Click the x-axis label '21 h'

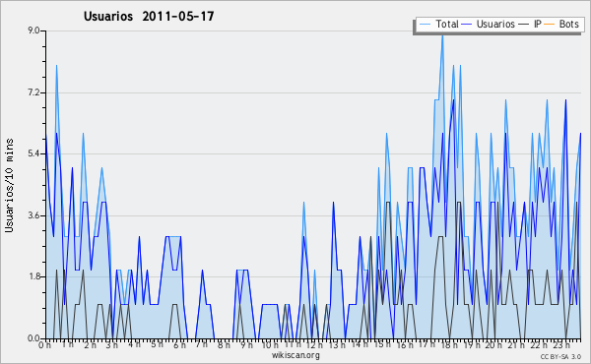pyautogui.click(x=516, y=344)
